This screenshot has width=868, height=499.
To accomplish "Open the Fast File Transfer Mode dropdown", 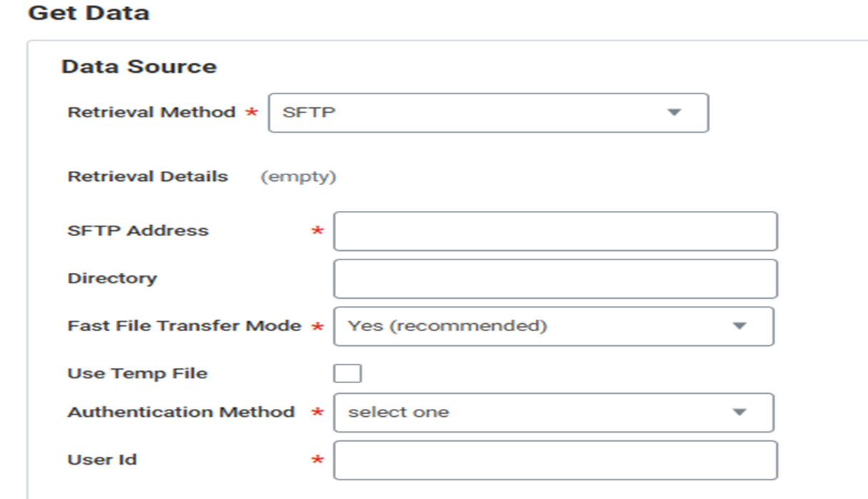I will click(553, 326).
